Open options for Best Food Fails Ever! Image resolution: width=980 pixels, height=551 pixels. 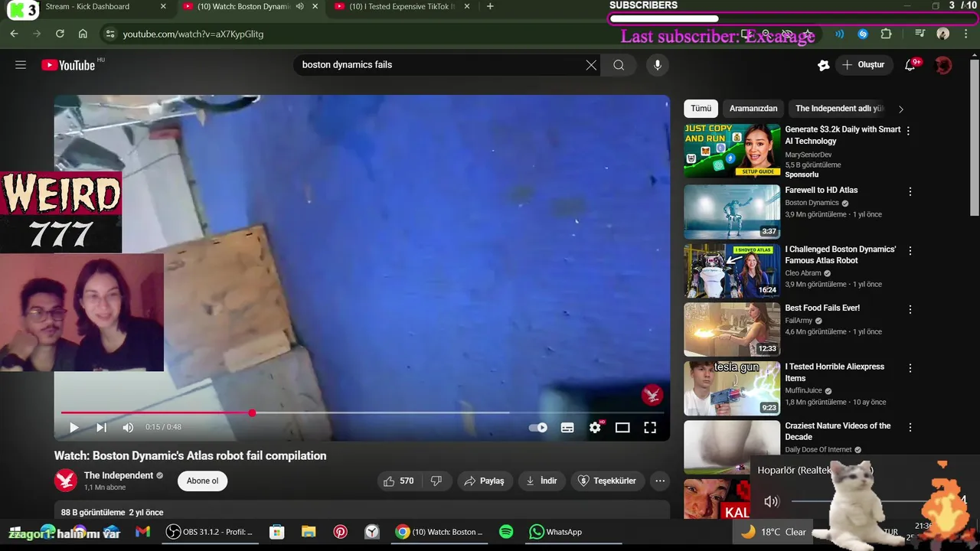910,309
